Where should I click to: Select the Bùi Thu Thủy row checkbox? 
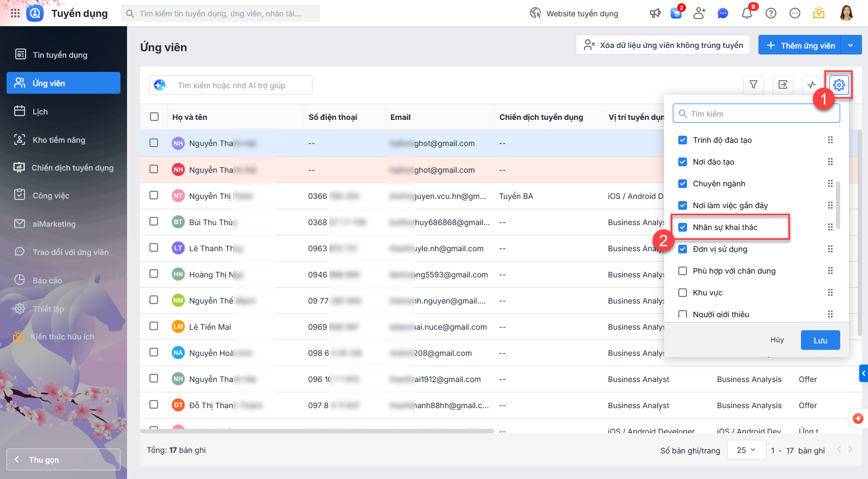[x=154, y=221]
